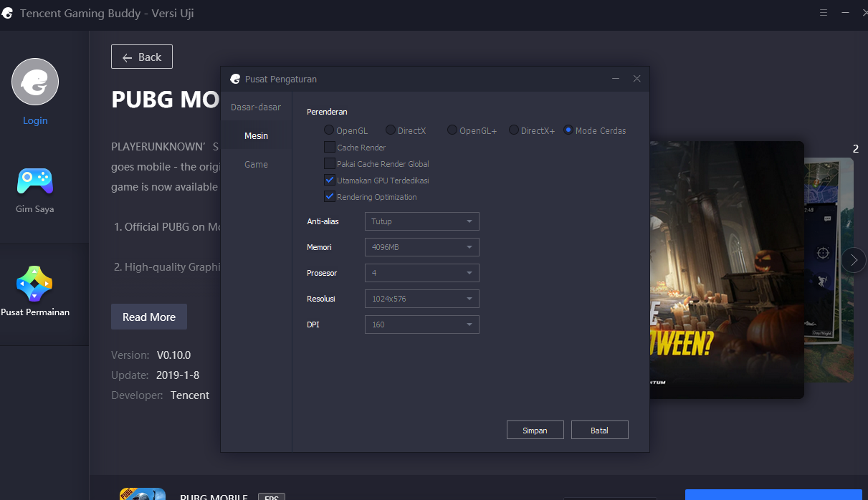Switch to Dasar-dasar settings tab
868x500 pixels.
point(256,107)
